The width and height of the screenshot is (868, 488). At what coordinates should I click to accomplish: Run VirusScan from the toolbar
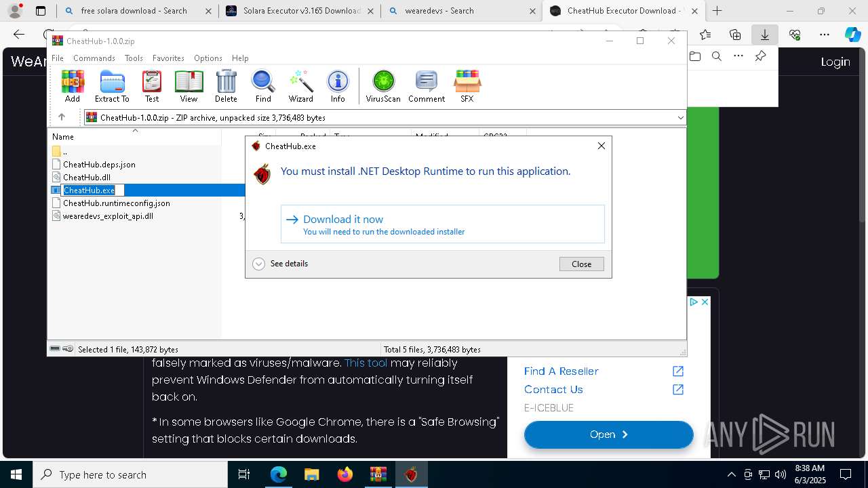tap(383, 86)
